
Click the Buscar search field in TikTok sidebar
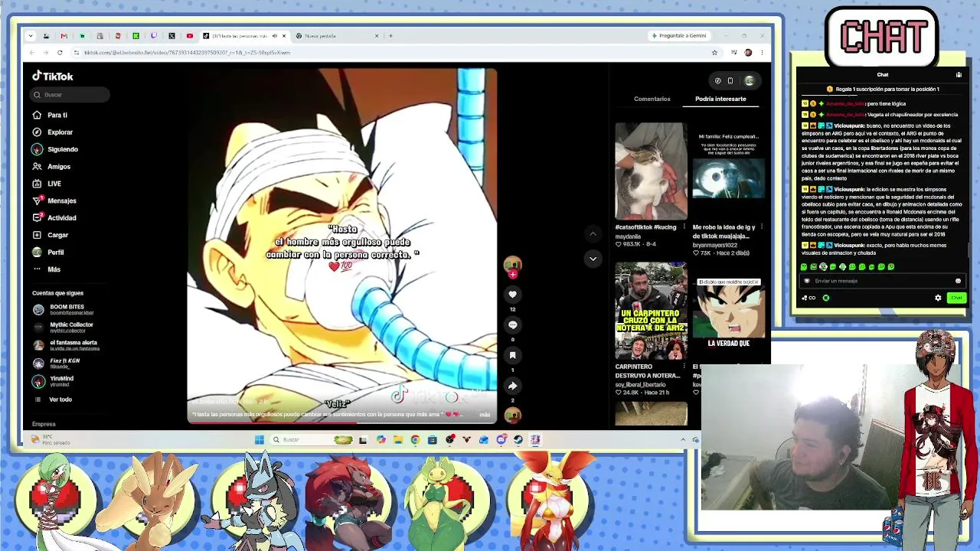70,94
